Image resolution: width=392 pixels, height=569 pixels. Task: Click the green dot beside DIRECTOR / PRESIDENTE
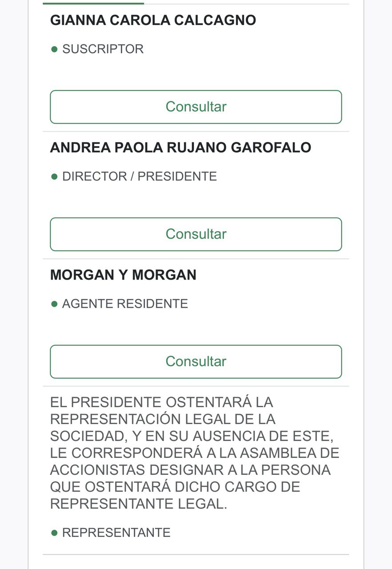pos(54,176)
